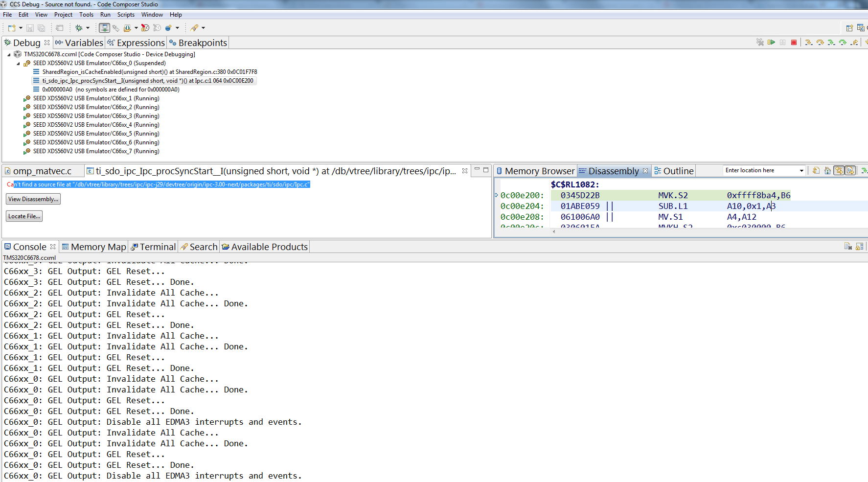Click the Open Perspective icon
868x482 pixels.
click(x=849, y=28)
